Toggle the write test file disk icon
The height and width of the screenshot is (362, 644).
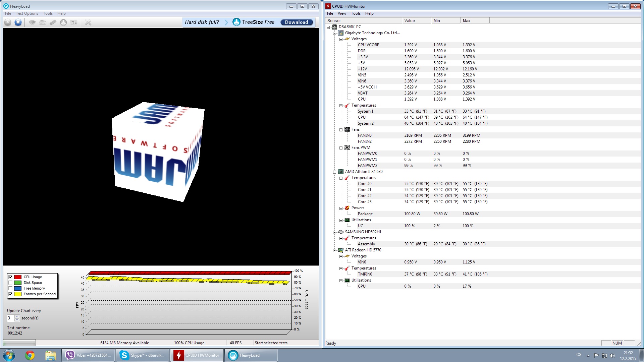[43, 22]
